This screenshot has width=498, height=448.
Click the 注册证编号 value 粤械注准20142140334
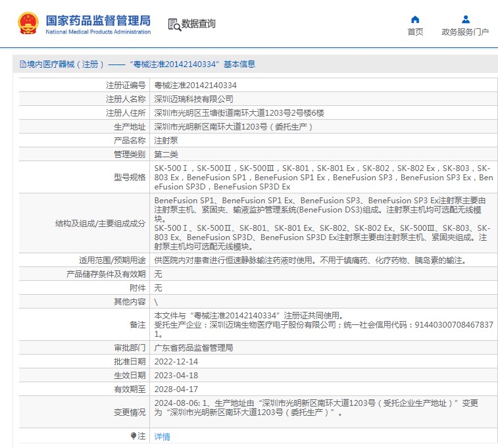(x=195, y=86)
